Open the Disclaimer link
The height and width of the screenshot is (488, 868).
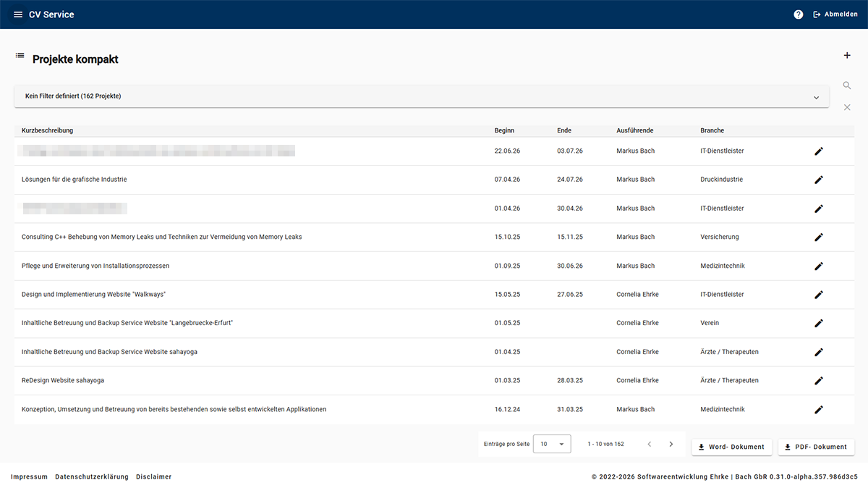(x=154, y=477)
